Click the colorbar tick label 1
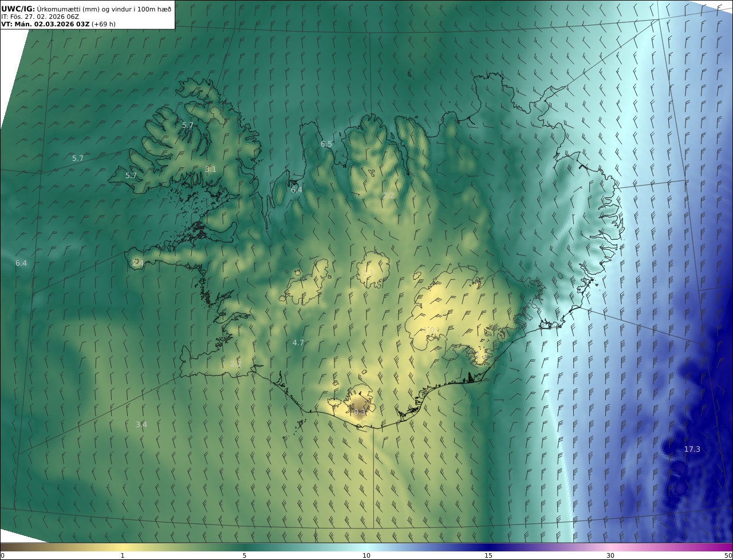Screen dimensions: 733x560 [123, 555]
